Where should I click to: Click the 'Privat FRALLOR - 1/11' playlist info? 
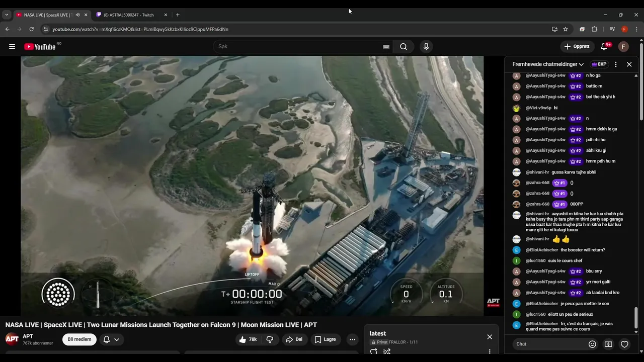[393, 342]
